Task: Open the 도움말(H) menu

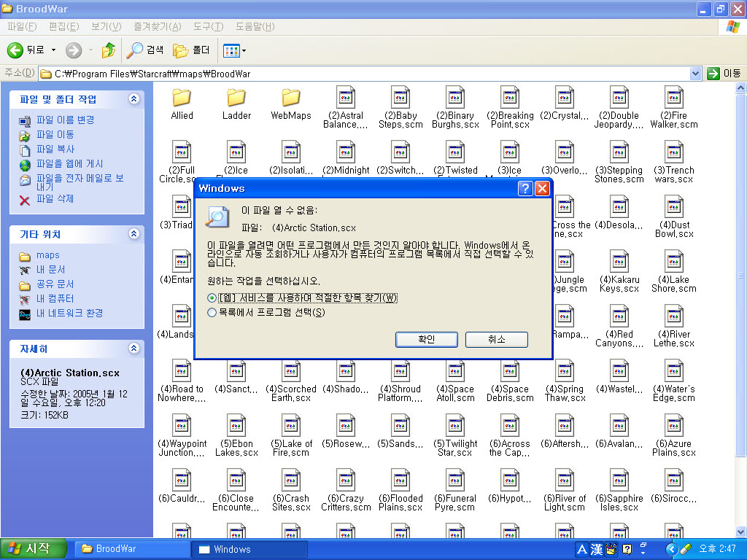Action: tap(255, 27)
